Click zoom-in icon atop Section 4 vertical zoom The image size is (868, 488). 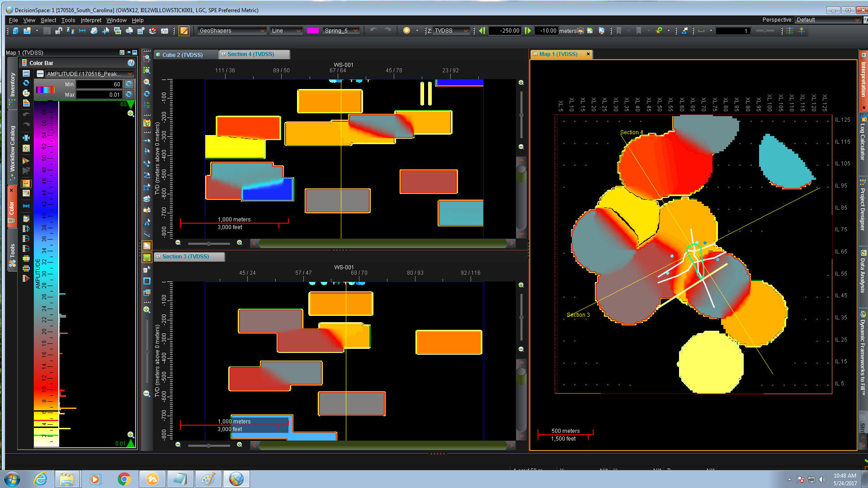pos(521,83)
